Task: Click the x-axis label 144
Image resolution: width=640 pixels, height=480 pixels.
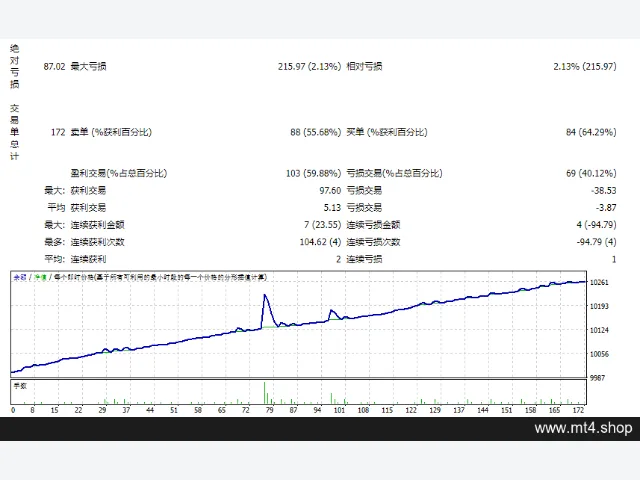Action: (483, 410)
